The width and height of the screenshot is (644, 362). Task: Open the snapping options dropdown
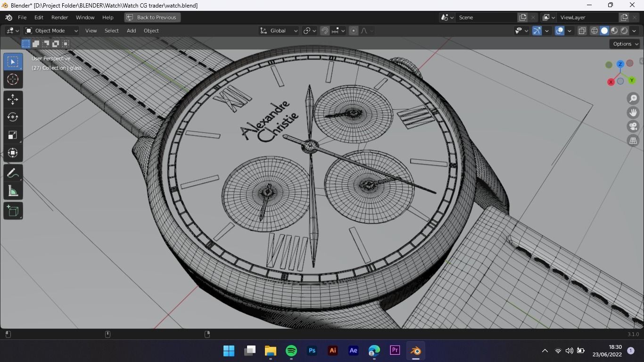338,31
